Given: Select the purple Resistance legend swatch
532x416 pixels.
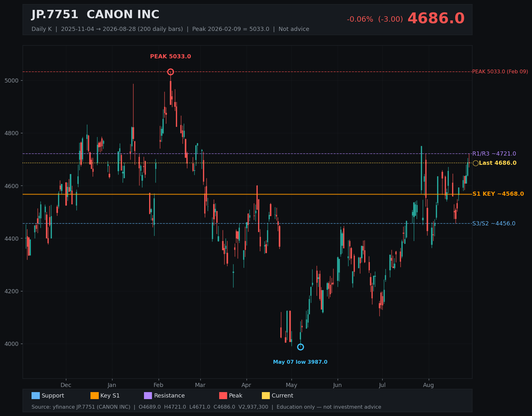Looking at the screenshot, I should pos(148,396).
